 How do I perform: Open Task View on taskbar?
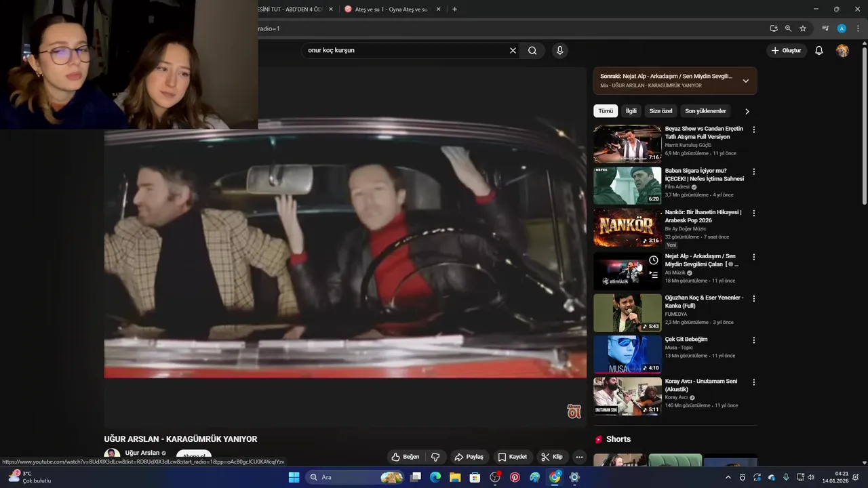[x=416, y=477]
